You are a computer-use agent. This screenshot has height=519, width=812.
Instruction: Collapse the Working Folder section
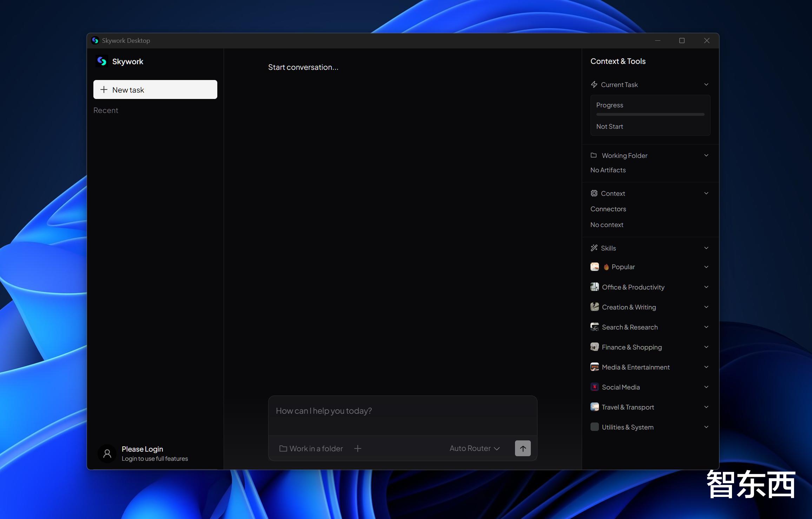coord(706,155)
